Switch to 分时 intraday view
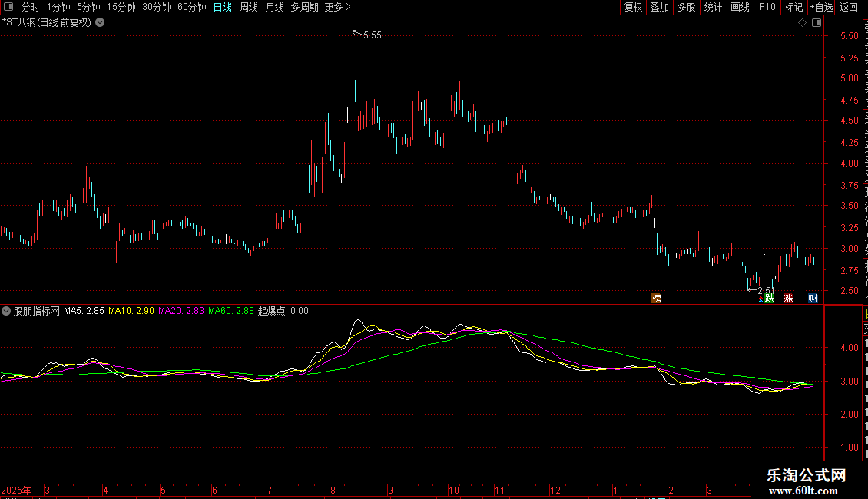868x499 pixels. [x=31, y=7]
